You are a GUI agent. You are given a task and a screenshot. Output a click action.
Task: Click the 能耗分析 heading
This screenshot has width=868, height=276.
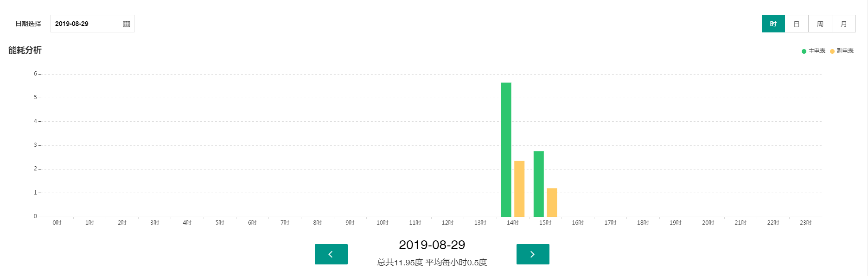pos(25,50)
